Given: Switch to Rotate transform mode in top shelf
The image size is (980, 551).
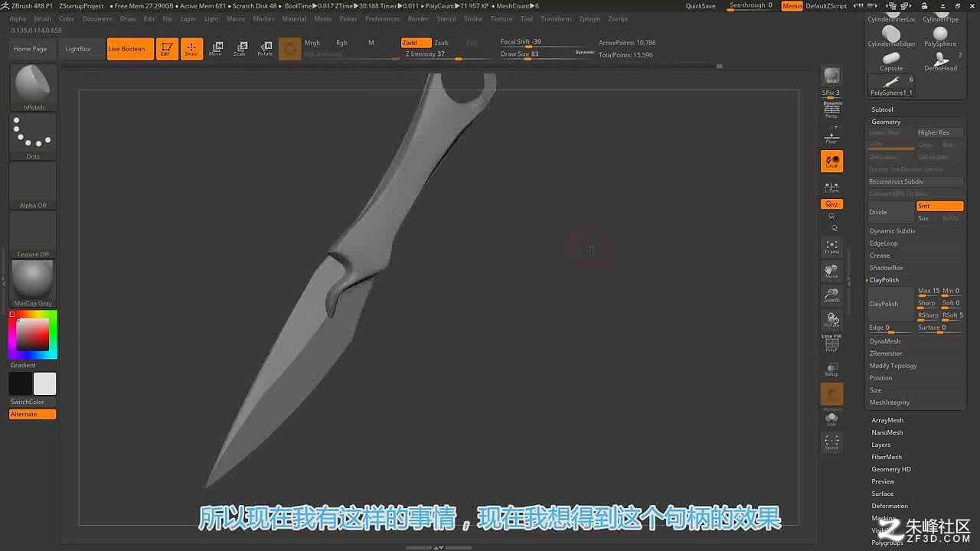Looking at the screenshot, I should pos(265,48).
